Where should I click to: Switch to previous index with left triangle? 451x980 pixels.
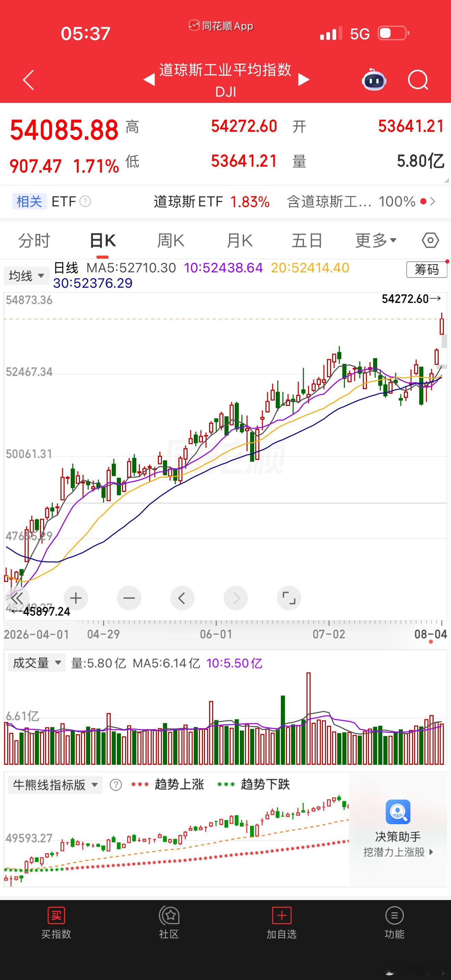[149, 80]
